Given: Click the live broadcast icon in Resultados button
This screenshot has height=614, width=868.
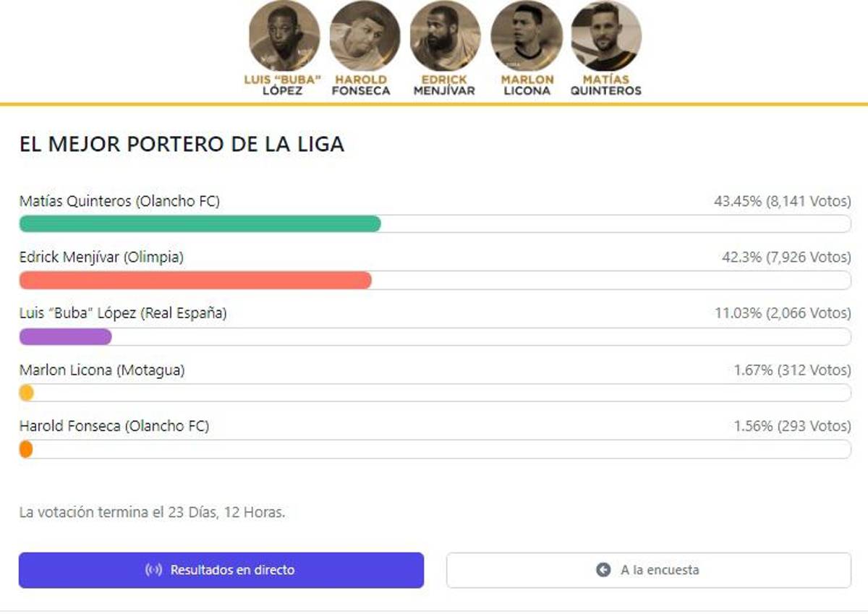Looking at the screenshot, I should pos(153,570).
